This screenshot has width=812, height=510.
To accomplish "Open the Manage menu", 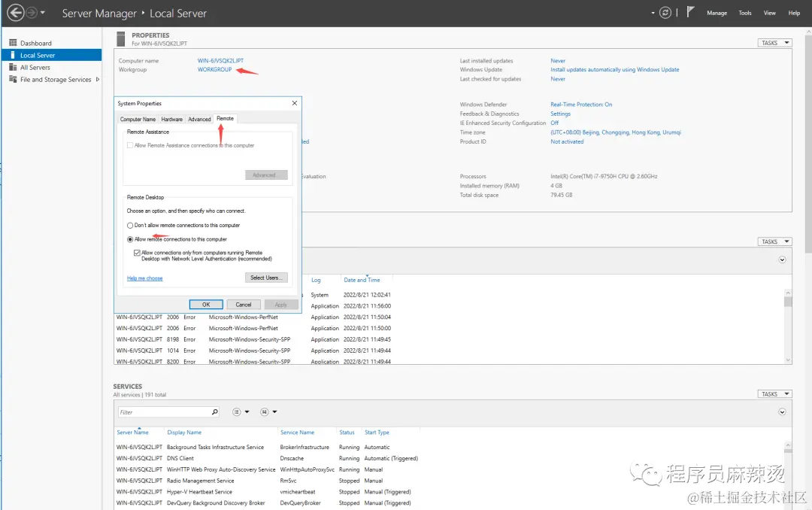I will click(x=717, y=13).
